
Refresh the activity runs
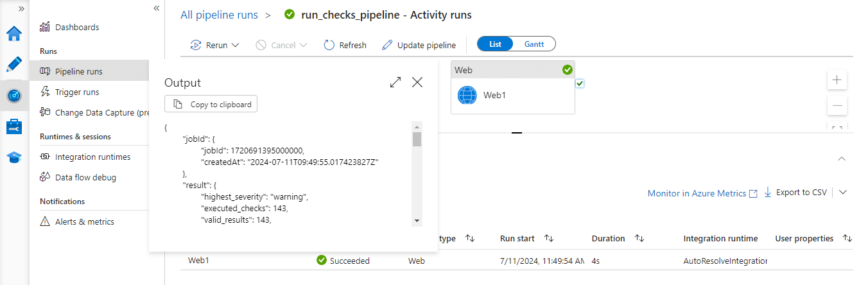tap(345, 45)
